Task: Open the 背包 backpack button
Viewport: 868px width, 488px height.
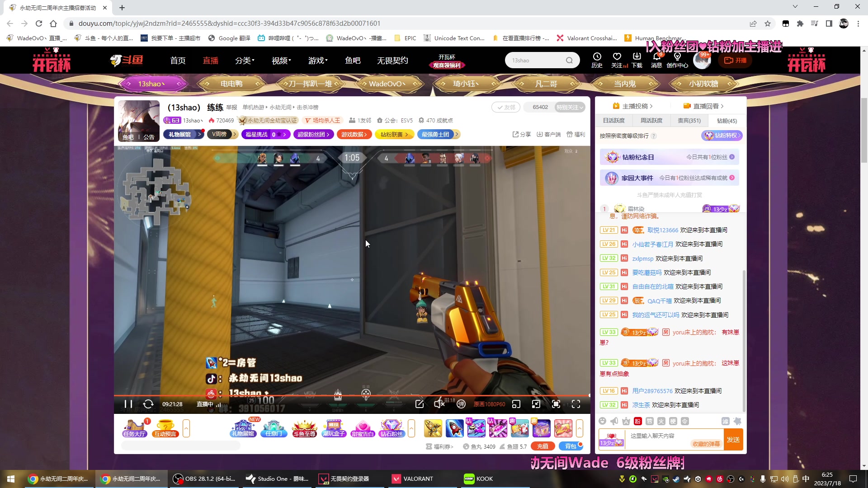Action: coord(571,446)
